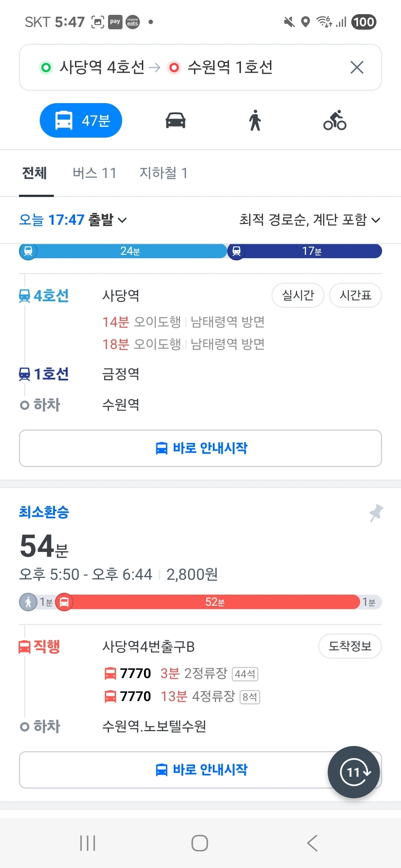Tap the red 52분 bus segment bar
Screen dimensions: 401x868
[x=215, y=602]
